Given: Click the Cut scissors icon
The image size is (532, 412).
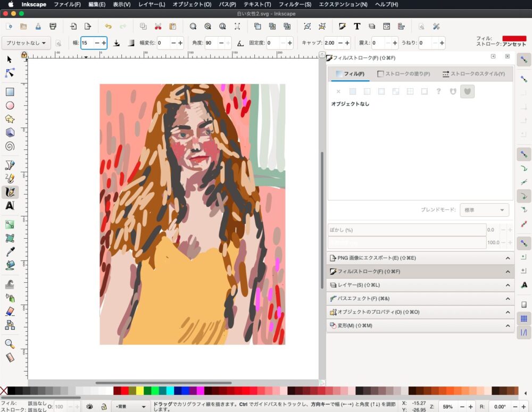Looking at the screenshot, I should pyautogui.click(x=158, y=26).
